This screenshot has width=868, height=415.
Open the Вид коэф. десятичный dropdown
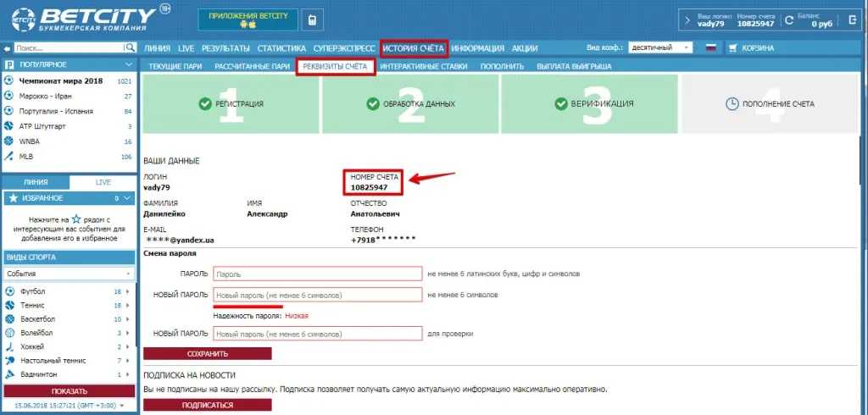[660, 48]
